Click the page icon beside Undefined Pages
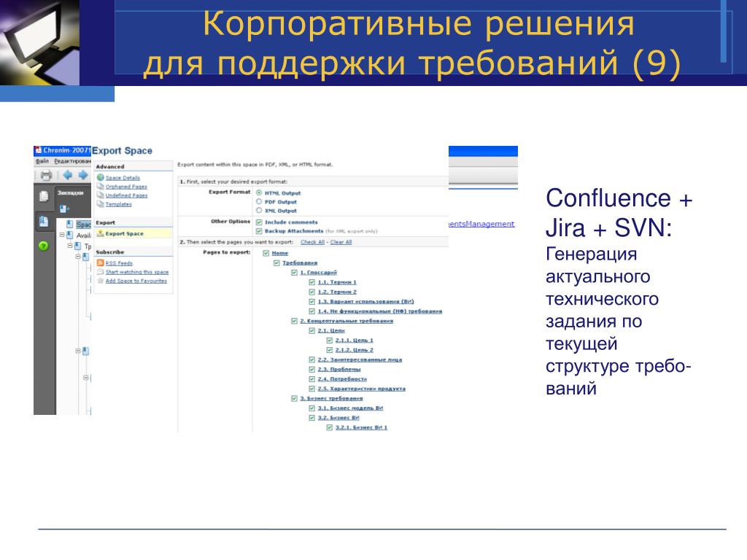Screen dimensions: 747x560 pos(101,195)
